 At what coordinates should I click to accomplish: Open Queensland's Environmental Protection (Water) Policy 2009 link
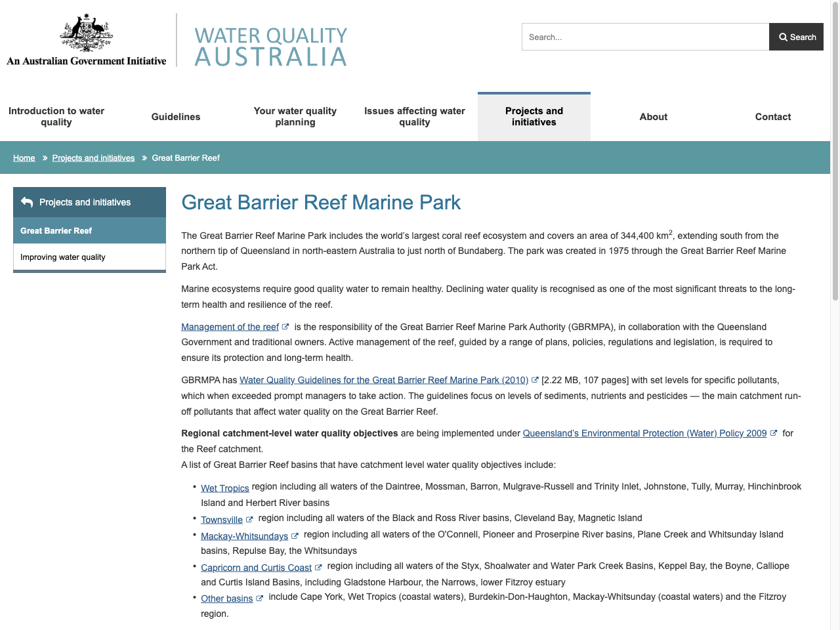tap(644, 433)
